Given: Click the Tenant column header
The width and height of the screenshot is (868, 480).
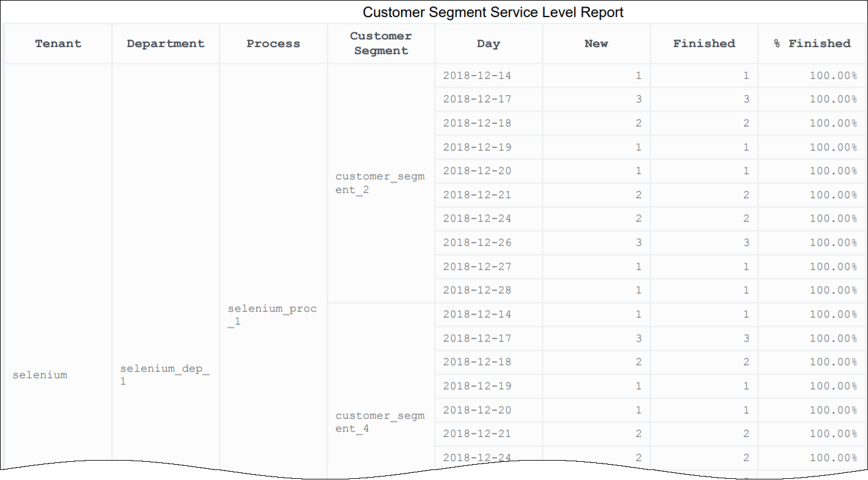Looking at the screenshot, I should tap(58, 43).
